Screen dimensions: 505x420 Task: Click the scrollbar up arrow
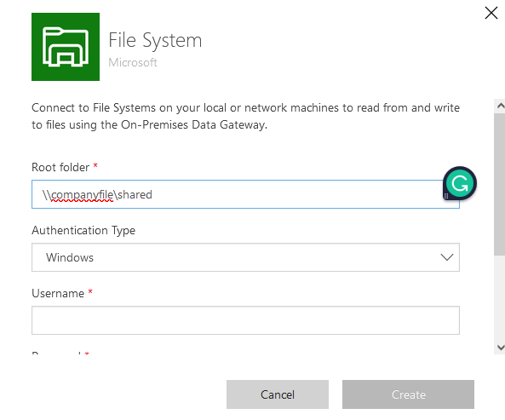tap(500, 106)
